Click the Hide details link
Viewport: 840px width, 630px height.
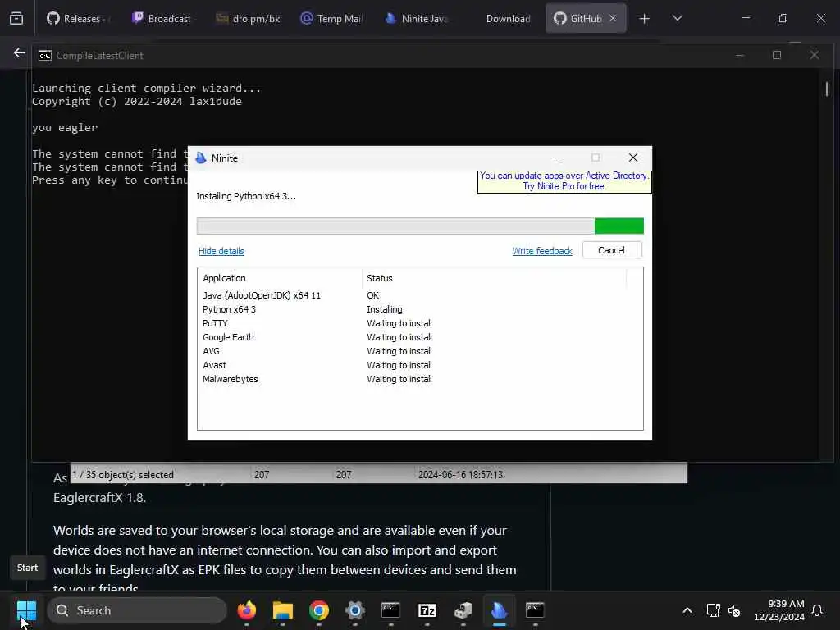221,251
